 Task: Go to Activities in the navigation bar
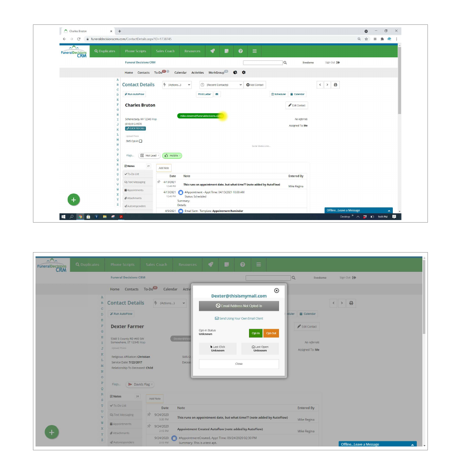click(x=197, y=73)
